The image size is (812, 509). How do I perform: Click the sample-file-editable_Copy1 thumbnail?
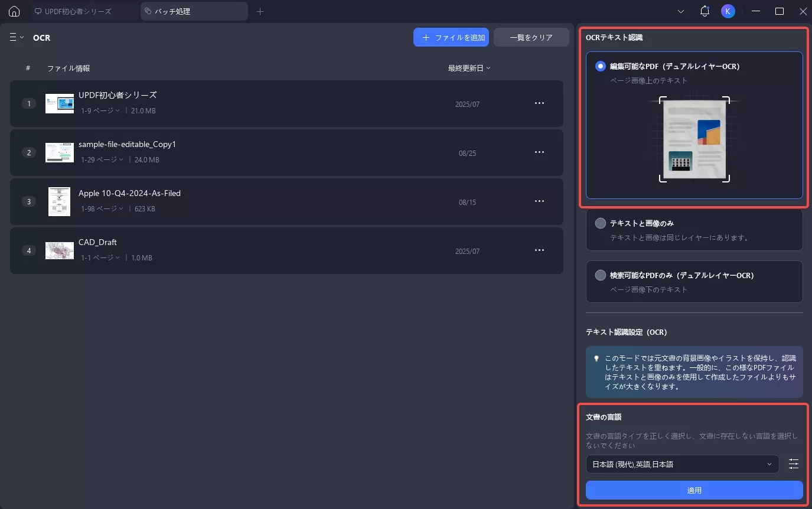(60, 152)
